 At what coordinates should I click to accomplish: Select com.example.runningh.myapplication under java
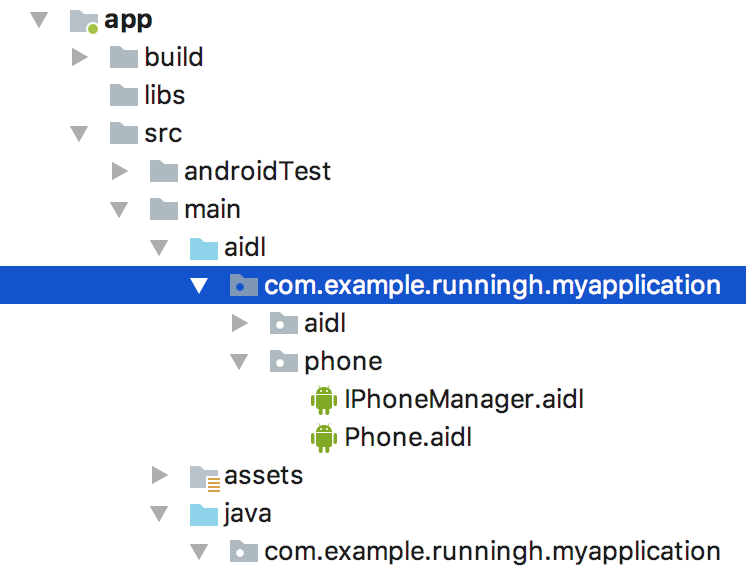(x=492, y=552)
